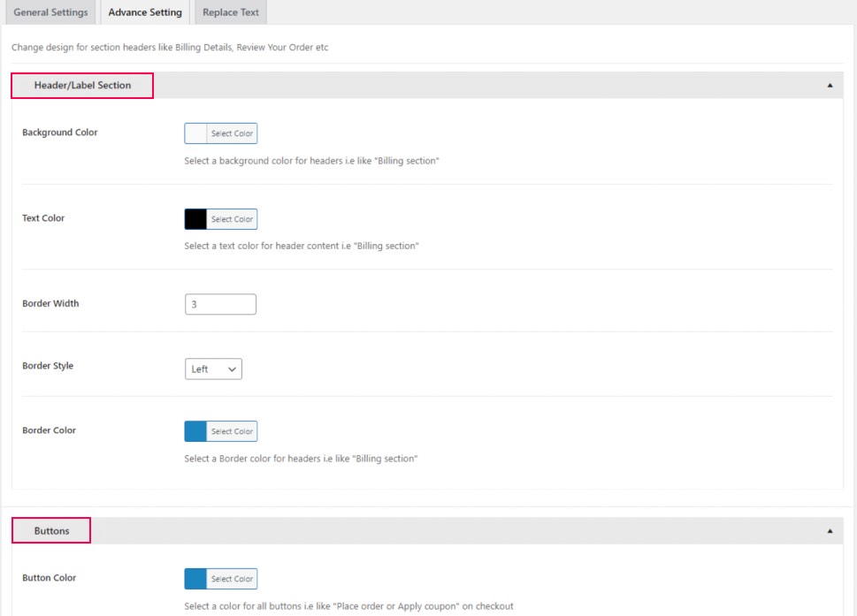Click the black Text Color swatch

point(195,219)
